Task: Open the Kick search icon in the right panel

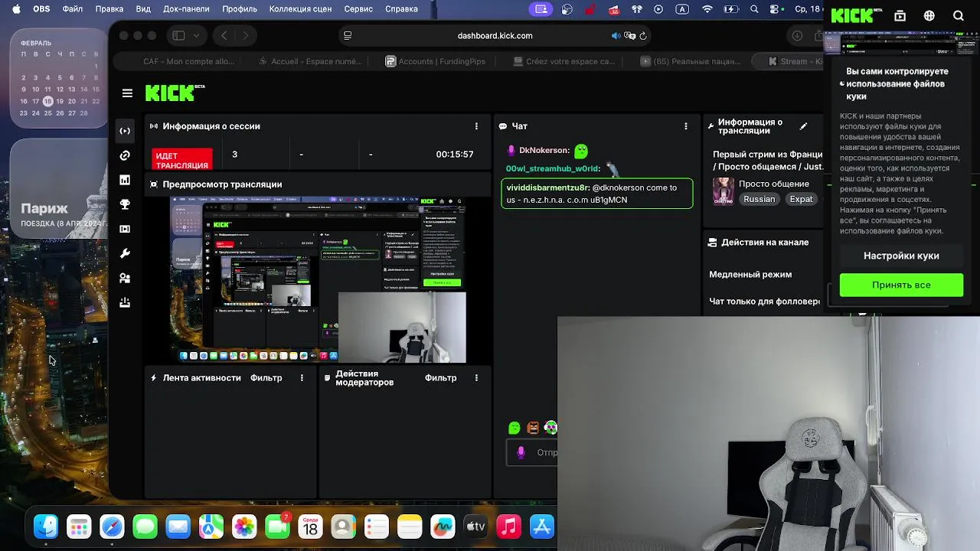Action: tap(958, 16)
